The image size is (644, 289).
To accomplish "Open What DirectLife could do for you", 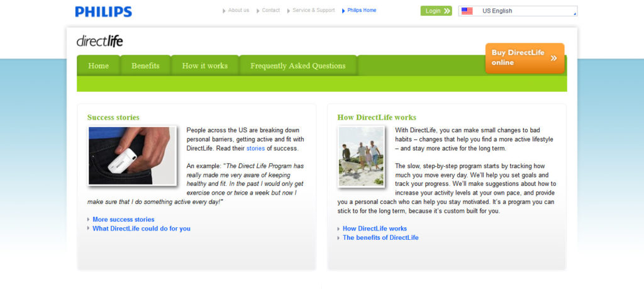I will pyautogui.click(x=142, y=229).
